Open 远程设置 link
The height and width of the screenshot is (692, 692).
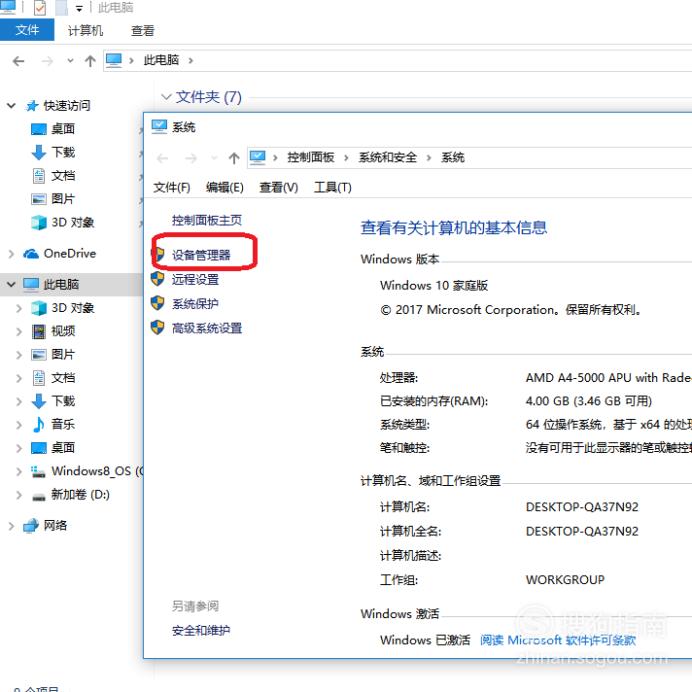click(196, 279)
